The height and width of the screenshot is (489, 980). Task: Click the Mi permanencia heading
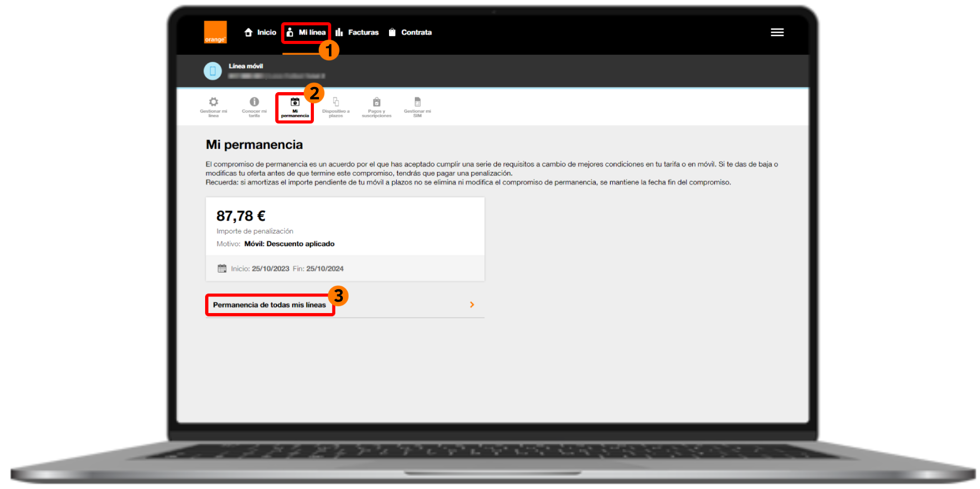(254, 145)
